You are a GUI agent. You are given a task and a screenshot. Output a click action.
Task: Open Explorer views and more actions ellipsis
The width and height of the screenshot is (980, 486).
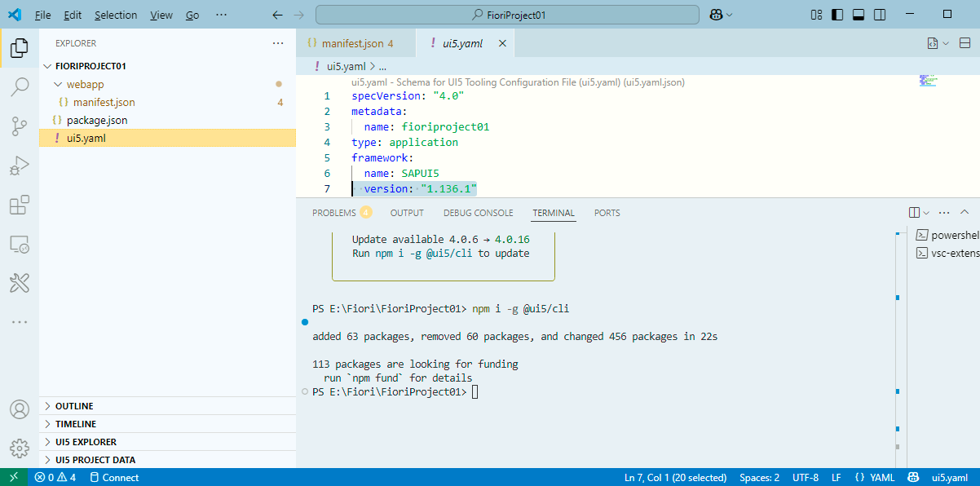(278, 43)
